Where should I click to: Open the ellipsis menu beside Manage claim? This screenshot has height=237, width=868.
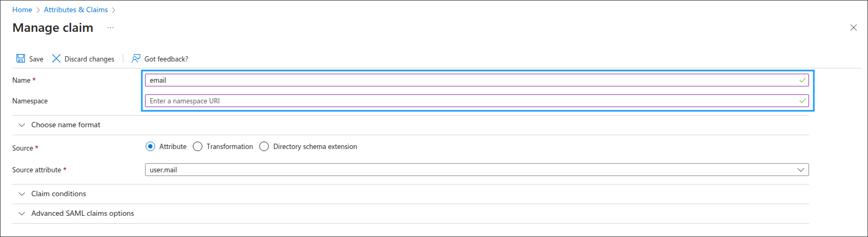110,28
